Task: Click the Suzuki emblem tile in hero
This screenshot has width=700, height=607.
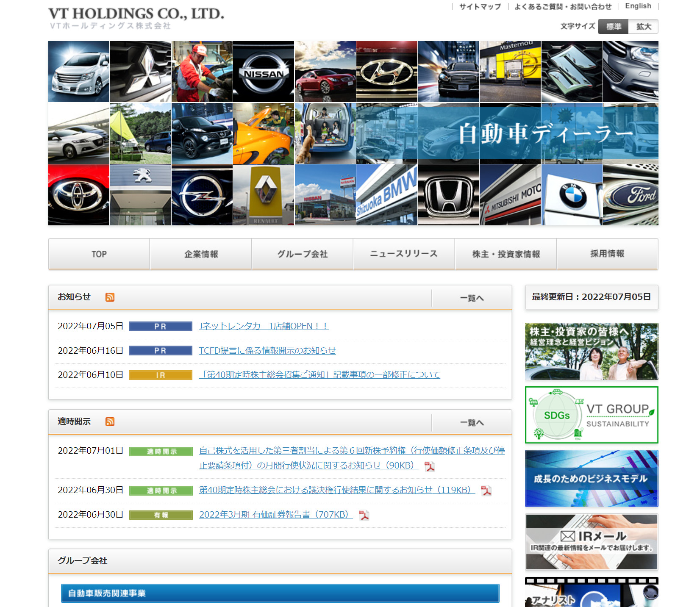Action: [572, 72]
